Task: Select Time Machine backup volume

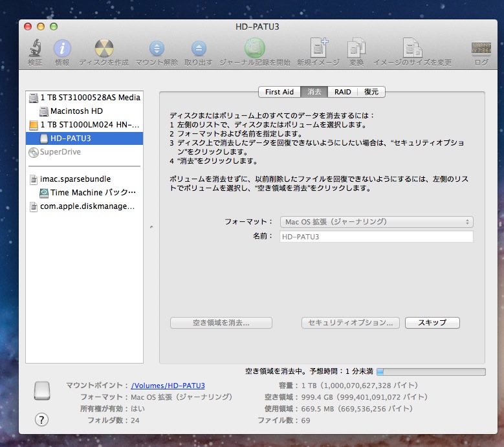Action: [85, 193]
